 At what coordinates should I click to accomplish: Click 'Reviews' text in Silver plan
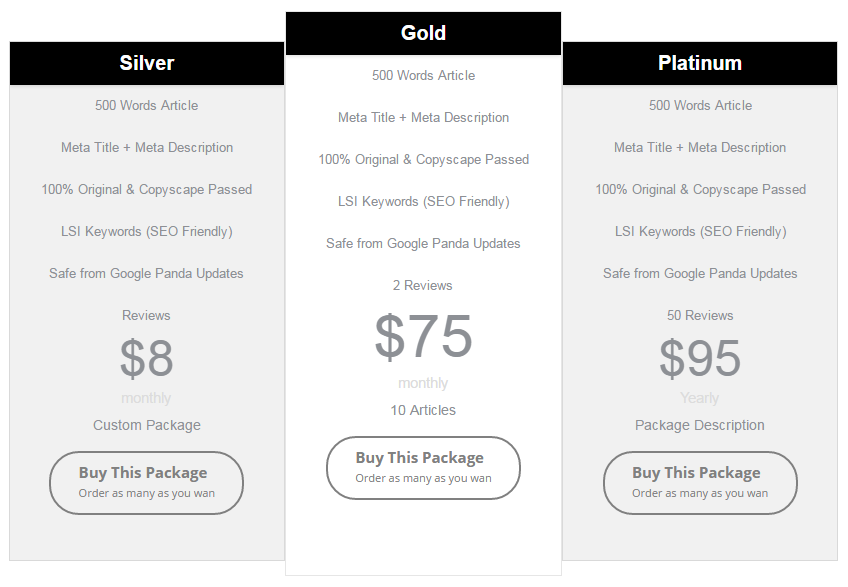(x=146, y=315)
